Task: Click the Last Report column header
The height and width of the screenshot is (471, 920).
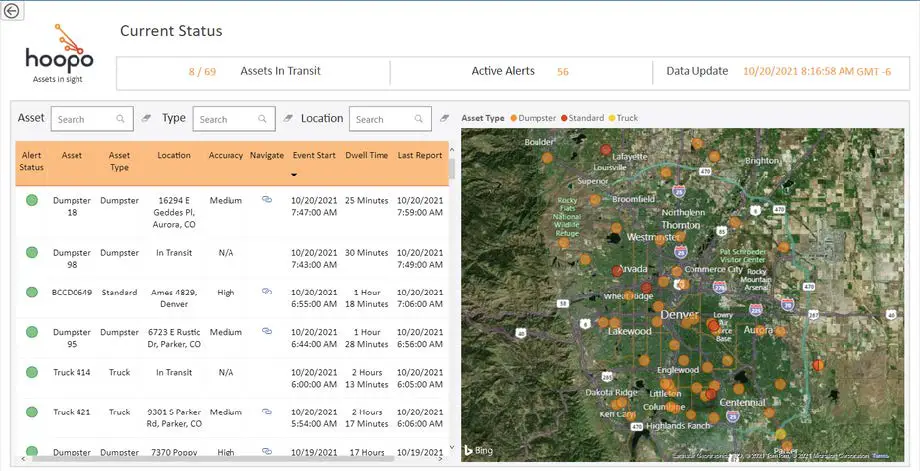Action: [420, 156]
